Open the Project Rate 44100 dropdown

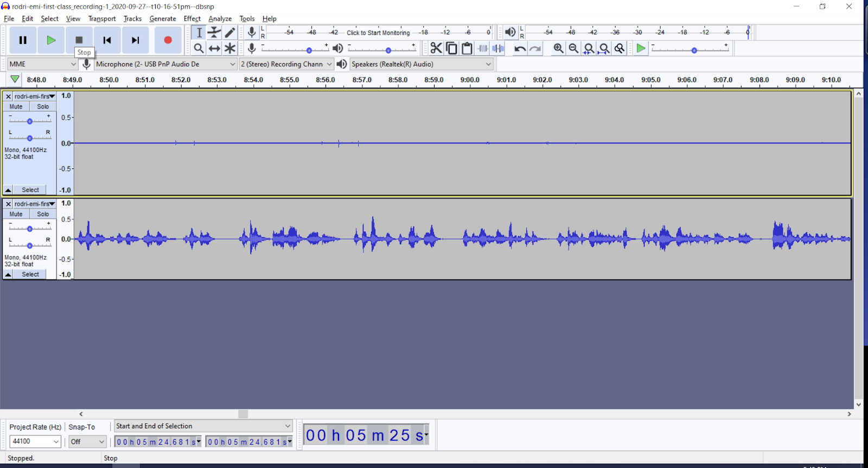pyautogui.click(x=35, y=441)
